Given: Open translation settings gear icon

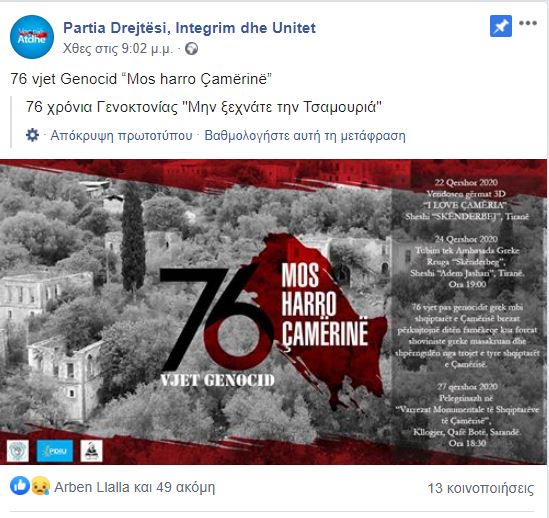Looking at the screenshot, I should pos(33,135).
